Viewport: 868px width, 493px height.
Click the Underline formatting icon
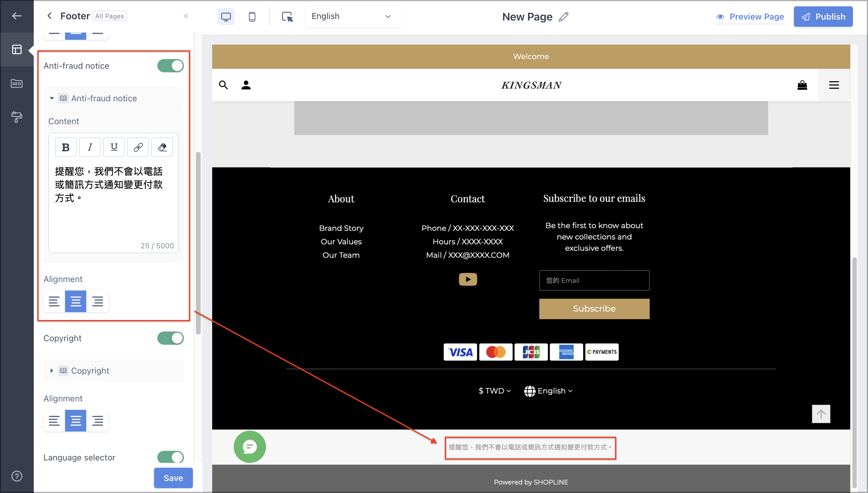[x=113, y=147]
